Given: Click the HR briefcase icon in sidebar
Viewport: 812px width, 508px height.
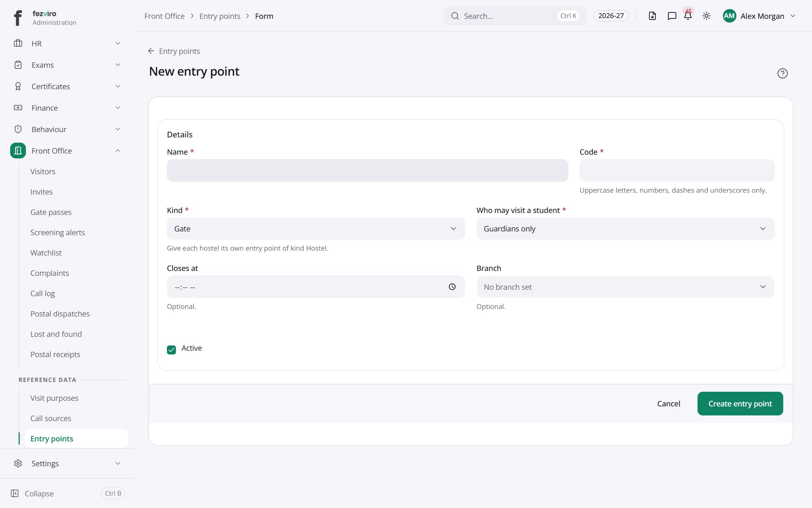Looking at the screenshot, I should (x=18, y=43).
